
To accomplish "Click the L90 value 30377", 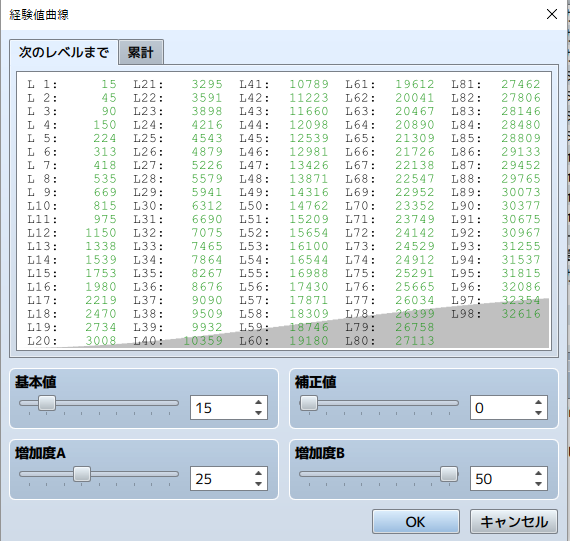I will click(x=521, y=206).
